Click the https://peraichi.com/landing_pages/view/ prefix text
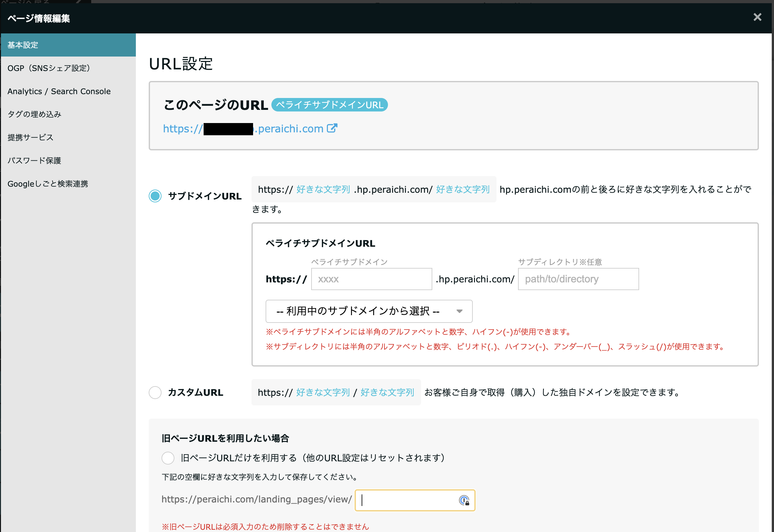Image resolution: width=774 pixels, height=532 pixels. (257, 499)
